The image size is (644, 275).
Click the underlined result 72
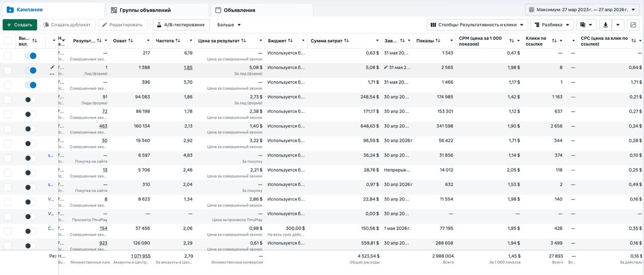point(105,111)
